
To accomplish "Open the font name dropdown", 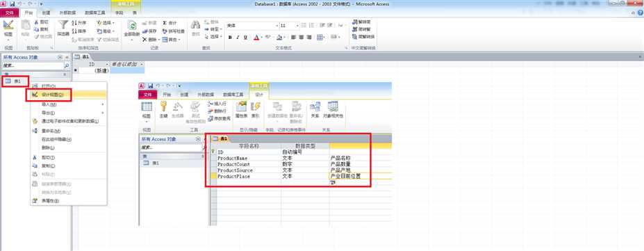I will click(276, 26).
